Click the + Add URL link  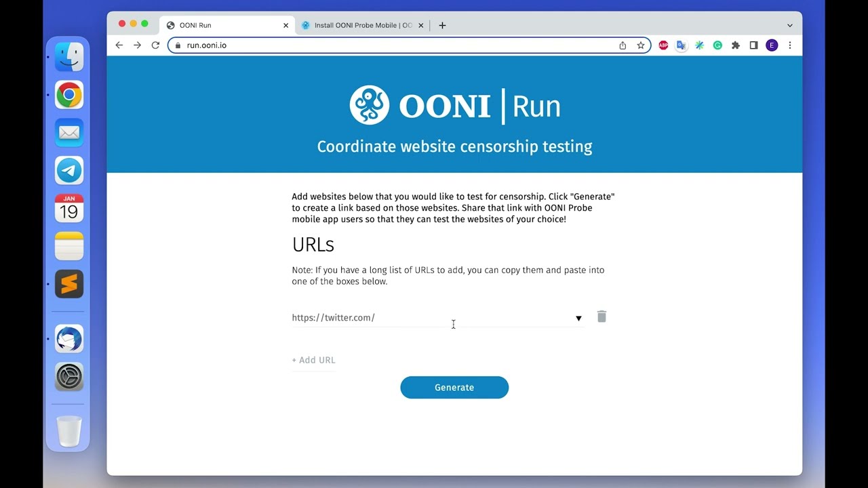pos(313,360)
